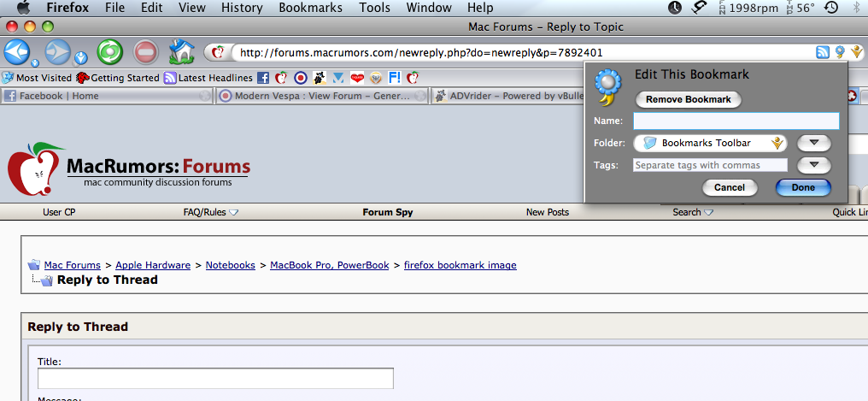Switch to the ADVrider tab
This screenshot has height=401, width=868.
507,96
